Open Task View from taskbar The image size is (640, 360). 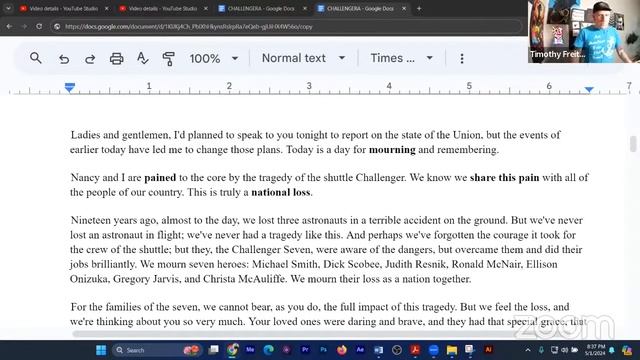(x=213, y=350)
